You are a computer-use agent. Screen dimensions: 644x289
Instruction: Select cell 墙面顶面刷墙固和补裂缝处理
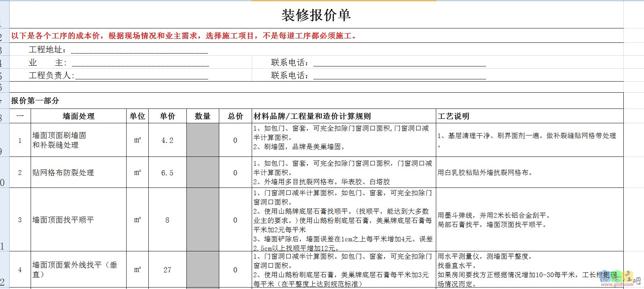(x=79, y=140)
